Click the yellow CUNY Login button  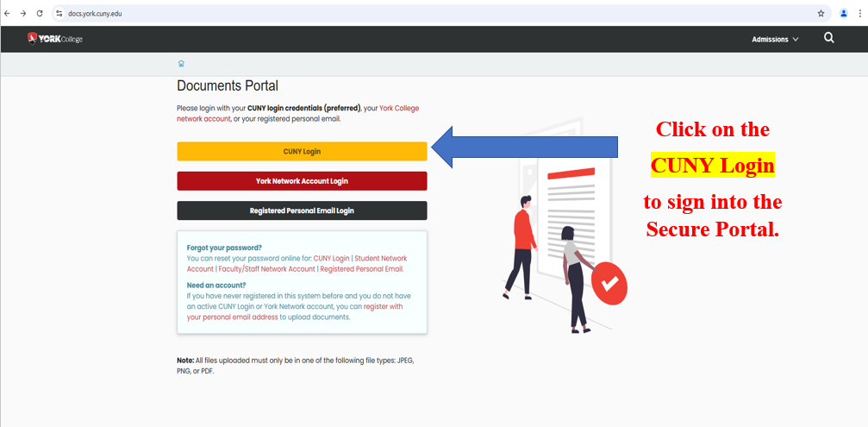302,151
